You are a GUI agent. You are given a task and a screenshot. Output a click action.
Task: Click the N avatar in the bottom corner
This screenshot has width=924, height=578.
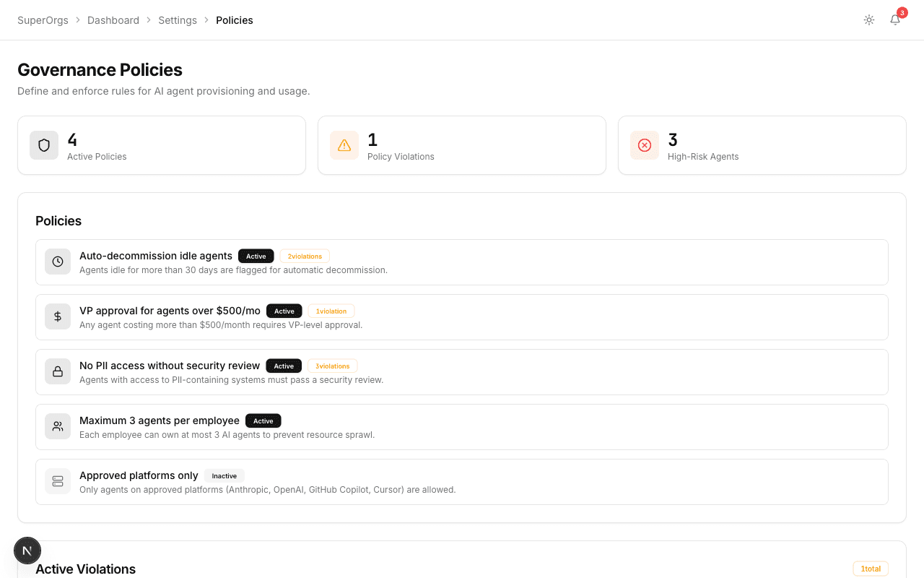coord(27,551)
